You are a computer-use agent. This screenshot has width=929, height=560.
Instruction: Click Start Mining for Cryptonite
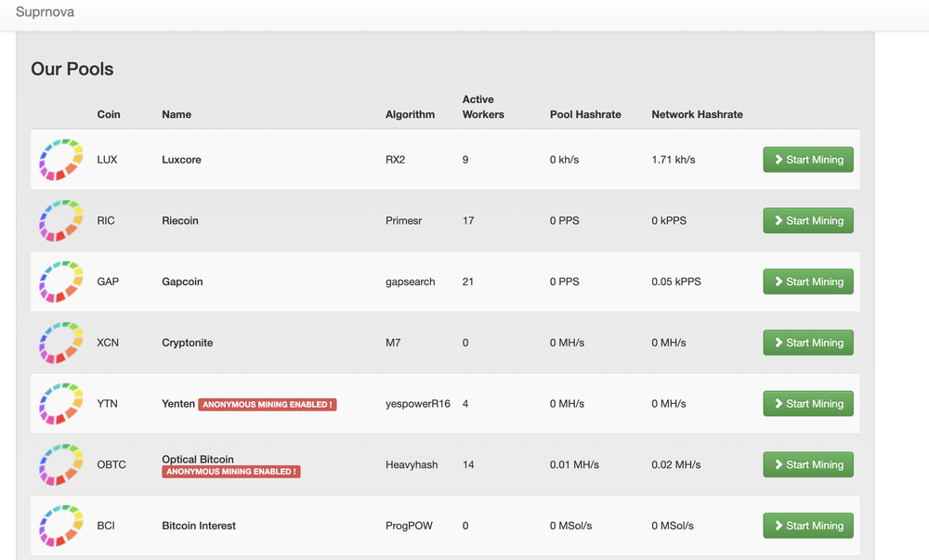coord(808,342)
